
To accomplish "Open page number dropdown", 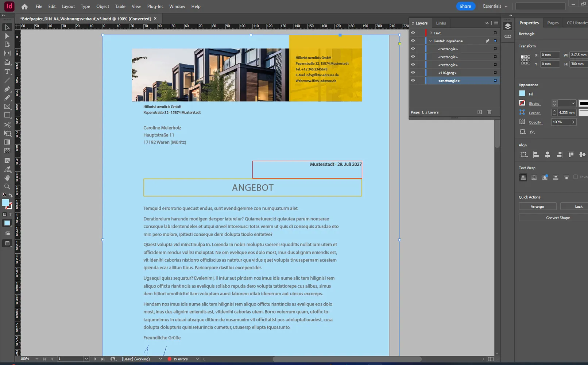I will tap(86, 359).
